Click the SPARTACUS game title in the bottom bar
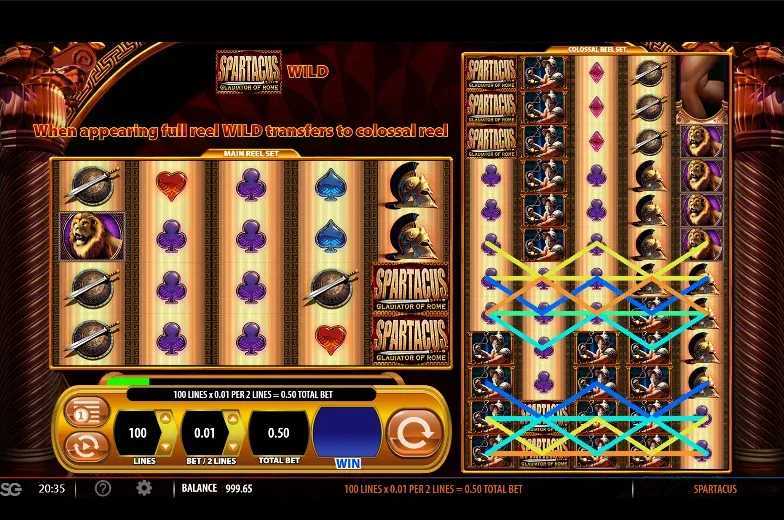The image size is (784, 520). click(x=715, y=489)
